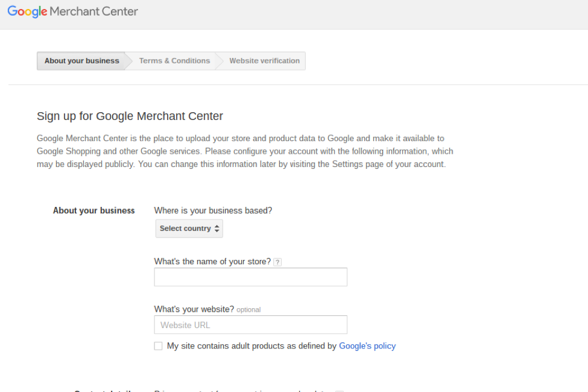This screenshot has height=392, width=588.
Task: Click the Merchant Center introduction paragraph
Action: coord(241,151)
